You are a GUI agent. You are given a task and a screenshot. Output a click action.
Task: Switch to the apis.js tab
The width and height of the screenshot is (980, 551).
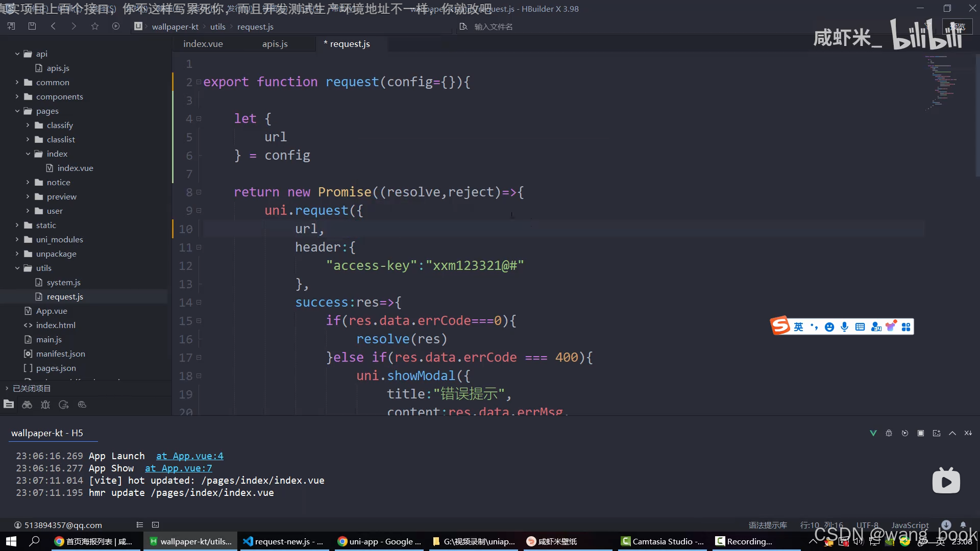pyautogui.click(x=275, y=44)
